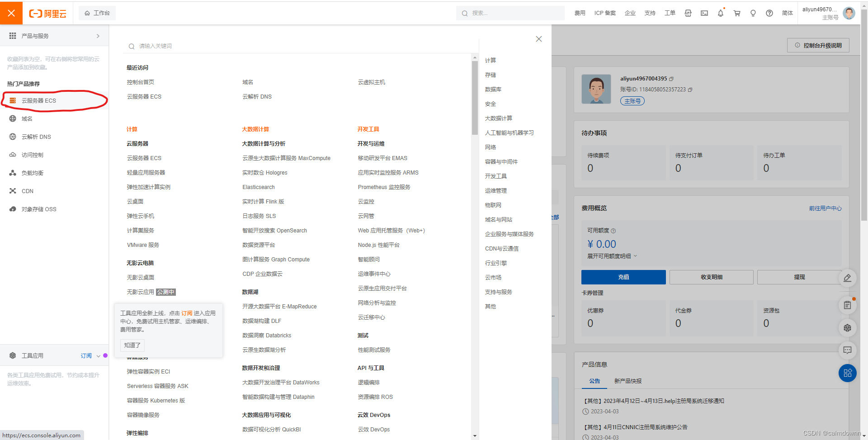Expand 产品与服务 chevron
Viewport: 868px width, 440px height.
click(x=98, y=36)
